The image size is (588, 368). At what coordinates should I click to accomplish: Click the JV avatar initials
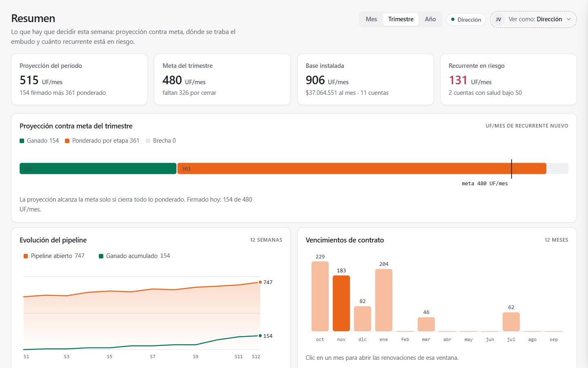click(x=499, y=20)
